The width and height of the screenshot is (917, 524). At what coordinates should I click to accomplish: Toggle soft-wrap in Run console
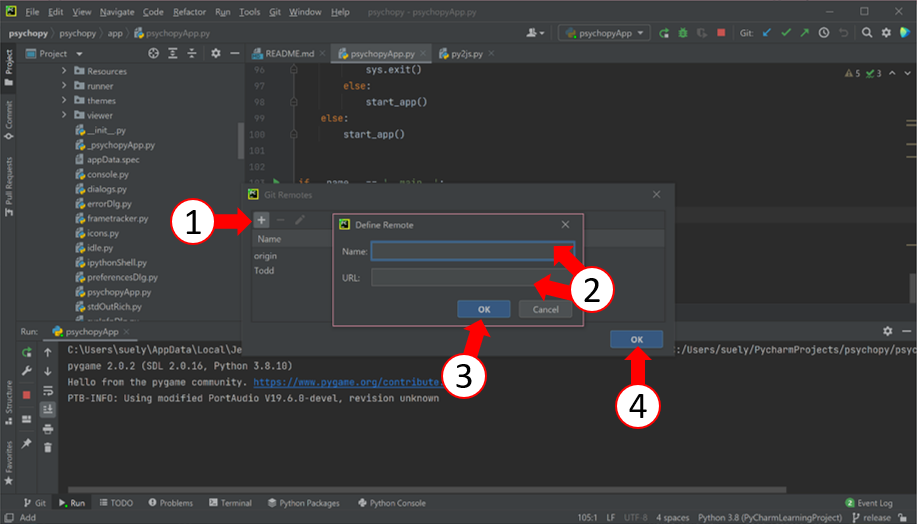click(48, 390)
